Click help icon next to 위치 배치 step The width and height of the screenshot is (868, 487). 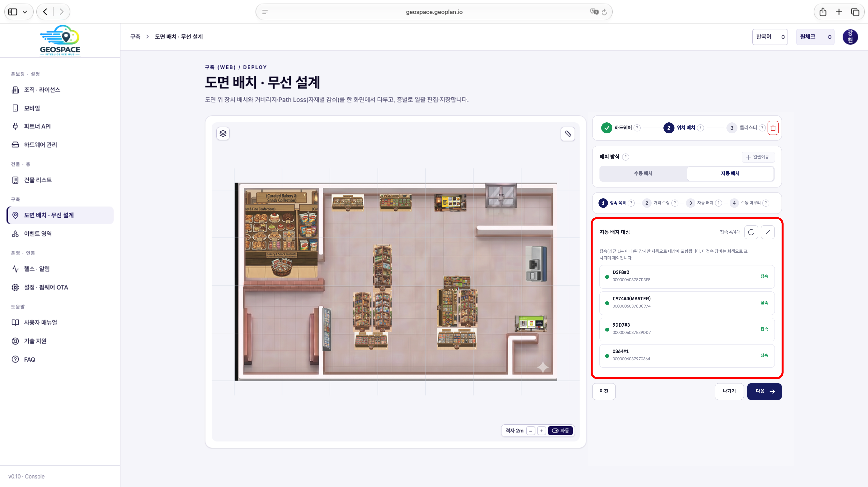coord(700,128)
